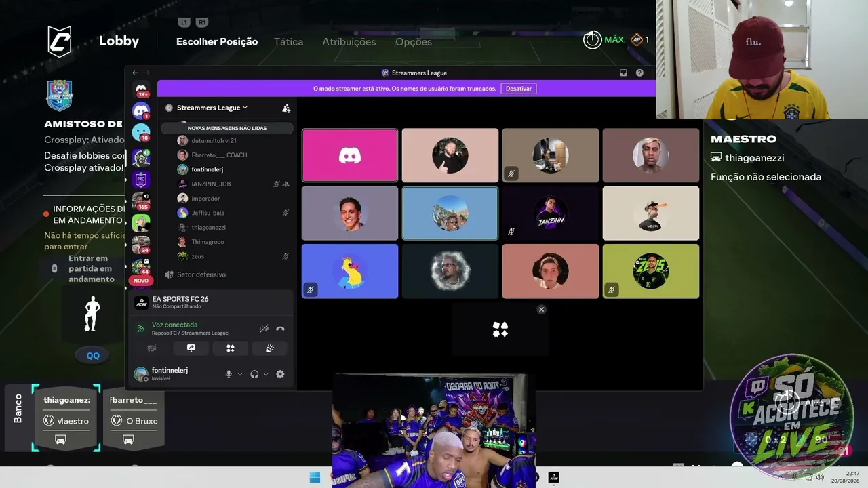Open the Discord help question mark icon
868x488 pixels.
pyautogui.click(x=639, y=73)
